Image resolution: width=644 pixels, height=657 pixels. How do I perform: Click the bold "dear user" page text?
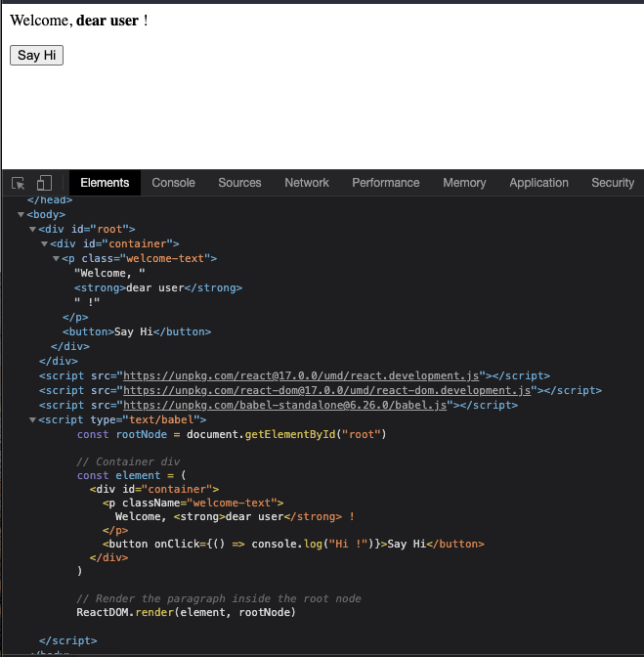pos(107,21)
